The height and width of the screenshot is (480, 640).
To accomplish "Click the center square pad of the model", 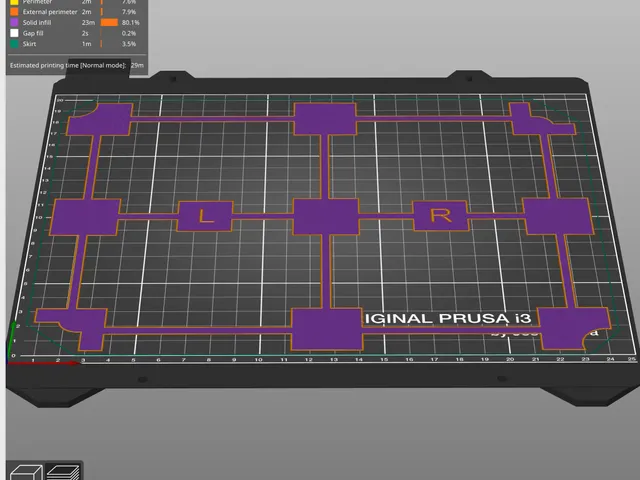I will [x=326, y=216].
